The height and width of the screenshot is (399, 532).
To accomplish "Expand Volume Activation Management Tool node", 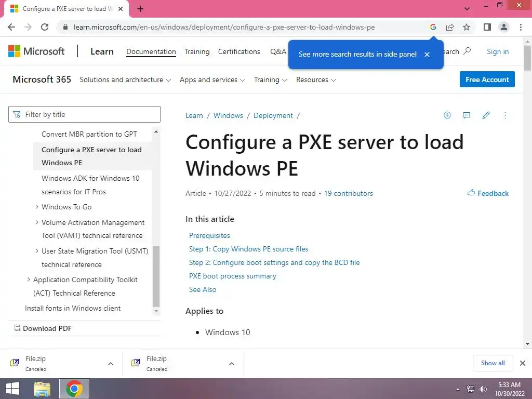I will (37, 222).
